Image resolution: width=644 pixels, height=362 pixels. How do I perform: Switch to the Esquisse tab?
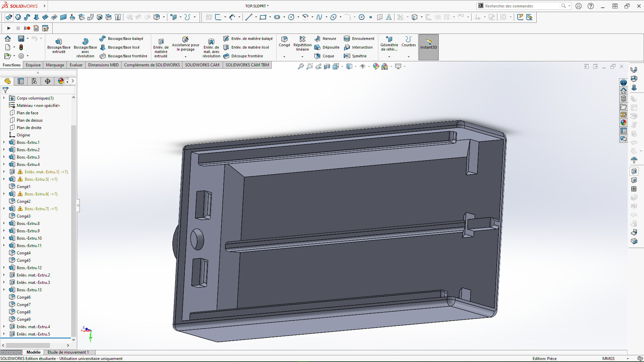pos(33,65)
